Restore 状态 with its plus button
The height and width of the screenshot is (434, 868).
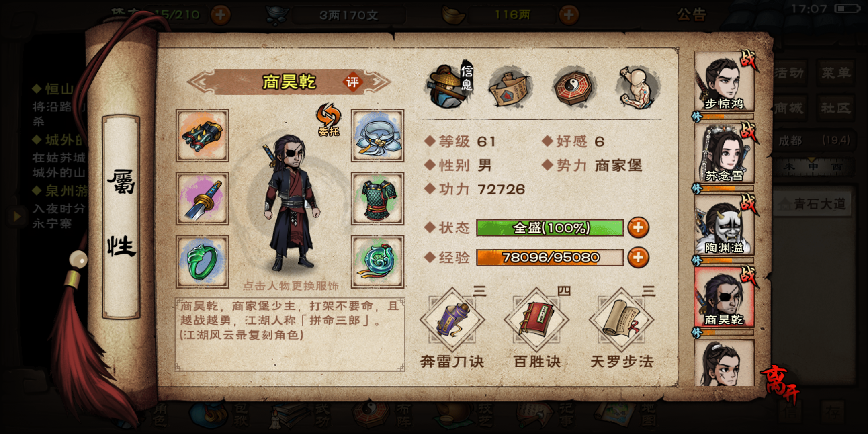click(638, 228)
